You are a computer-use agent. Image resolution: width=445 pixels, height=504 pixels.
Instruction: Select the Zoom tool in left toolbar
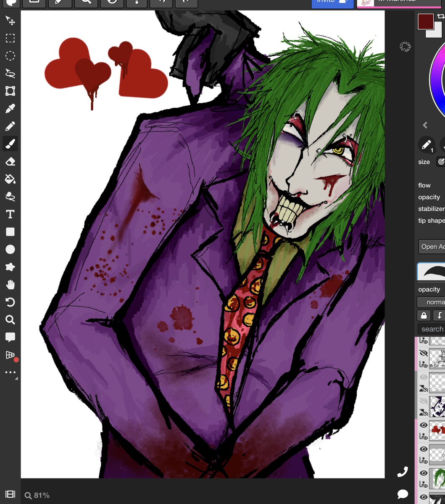[x=10, y=320]
